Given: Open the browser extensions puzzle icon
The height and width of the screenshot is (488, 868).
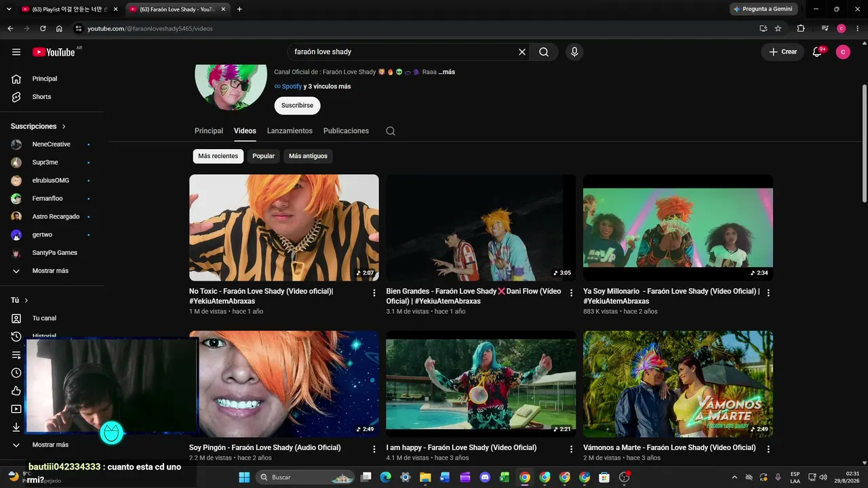Looking at the screenshot, I should point(801,28).
